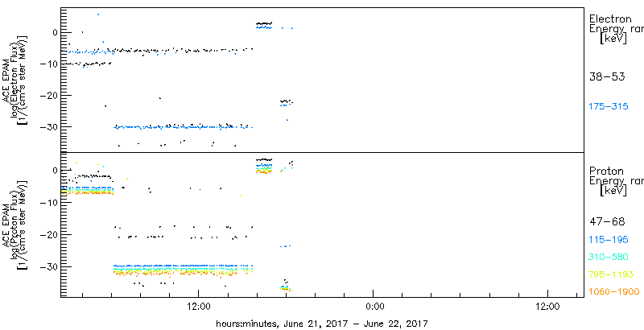This screenshot has height=330, width=644.
Task: Select the 175-315 electron energy legend label
Action: tap(609, 107)
